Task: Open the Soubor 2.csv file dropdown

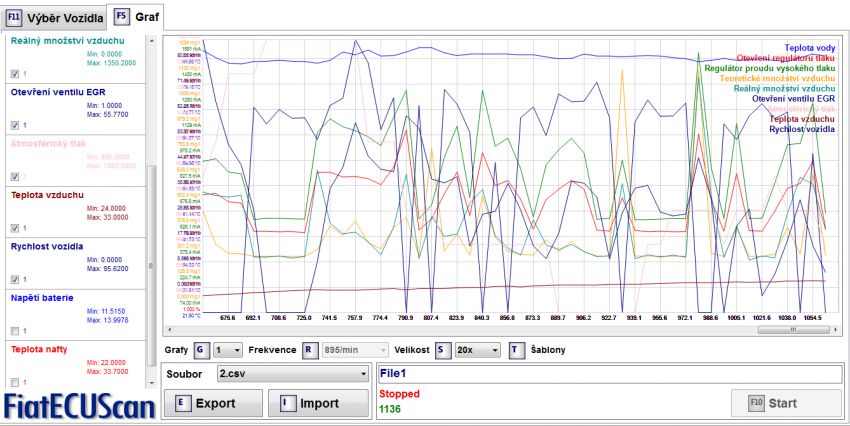Action: click(292, 374)
